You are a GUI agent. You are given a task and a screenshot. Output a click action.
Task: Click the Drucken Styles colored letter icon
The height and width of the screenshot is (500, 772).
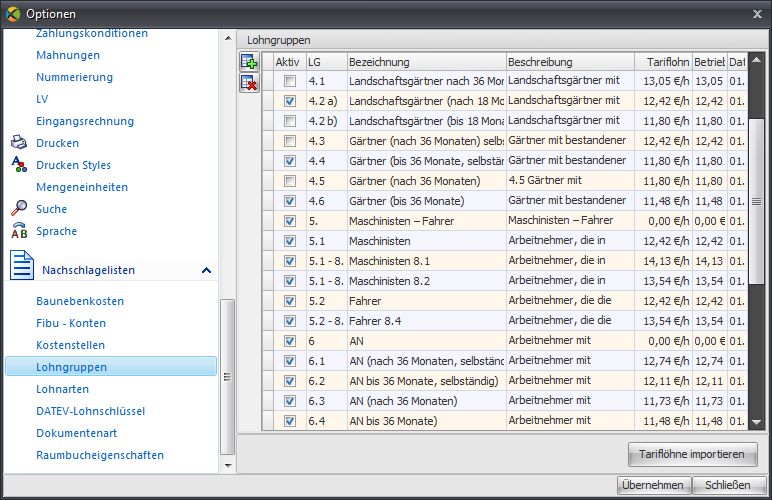click(19, 164)
